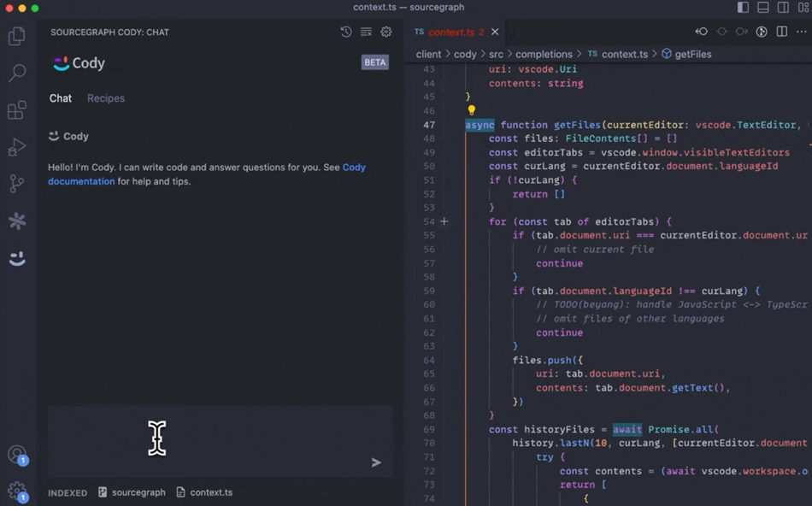Screen dimensions: 812x506
Task: Toggle the primary sidebar layout button
Action: (743, 8)
